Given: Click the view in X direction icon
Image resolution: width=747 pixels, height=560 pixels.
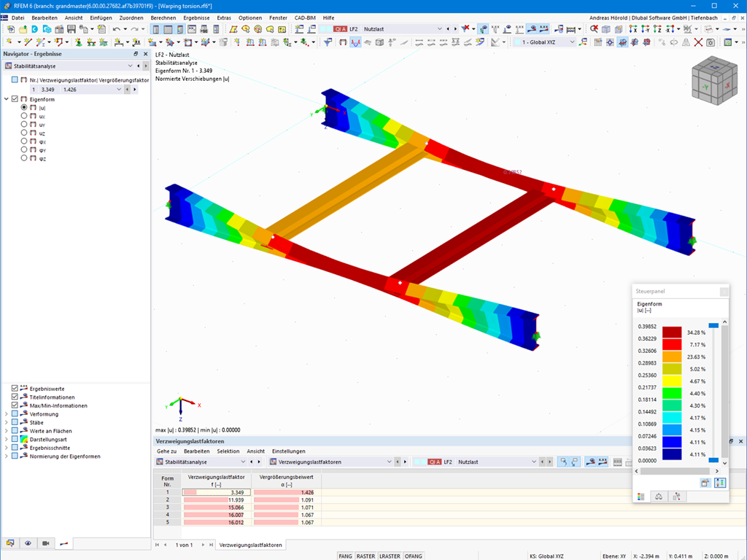Looking at the screenshot, I should coord(632,29).
